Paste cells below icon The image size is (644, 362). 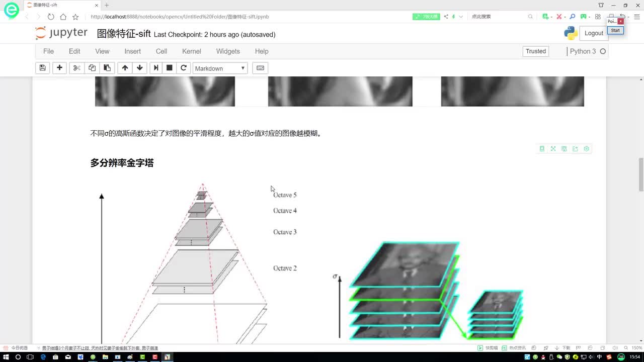click(x=107, y=68)
